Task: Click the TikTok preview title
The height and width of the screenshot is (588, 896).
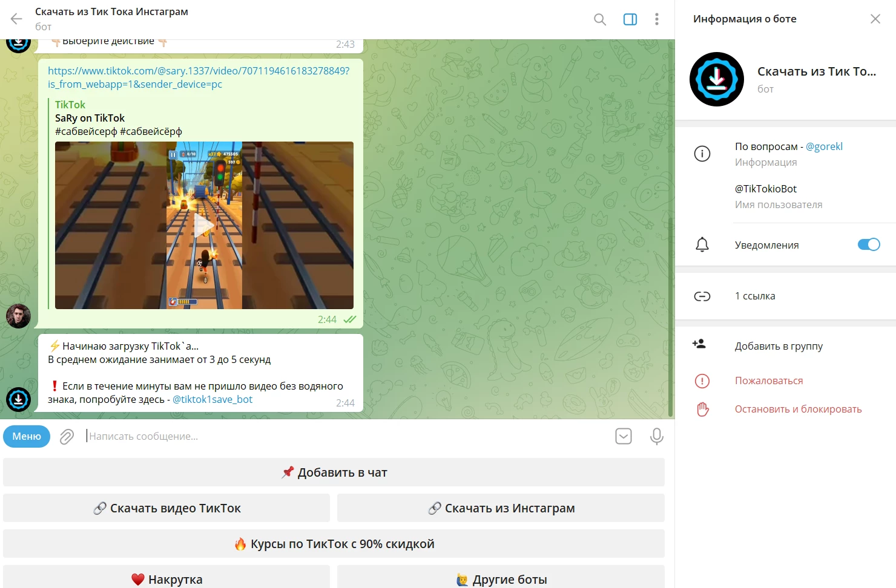Action: [x=70, y=105]
